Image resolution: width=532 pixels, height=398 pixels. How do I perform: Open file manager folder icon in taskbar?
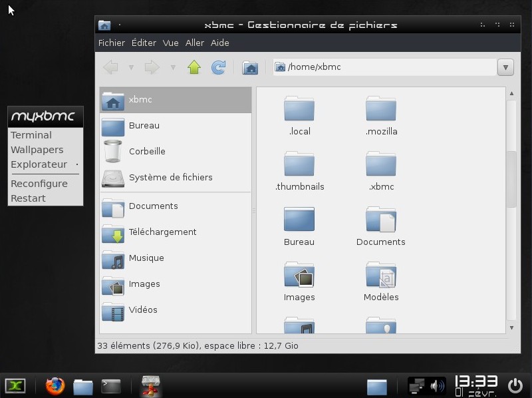pyautogui.click(x=83, y=387)
